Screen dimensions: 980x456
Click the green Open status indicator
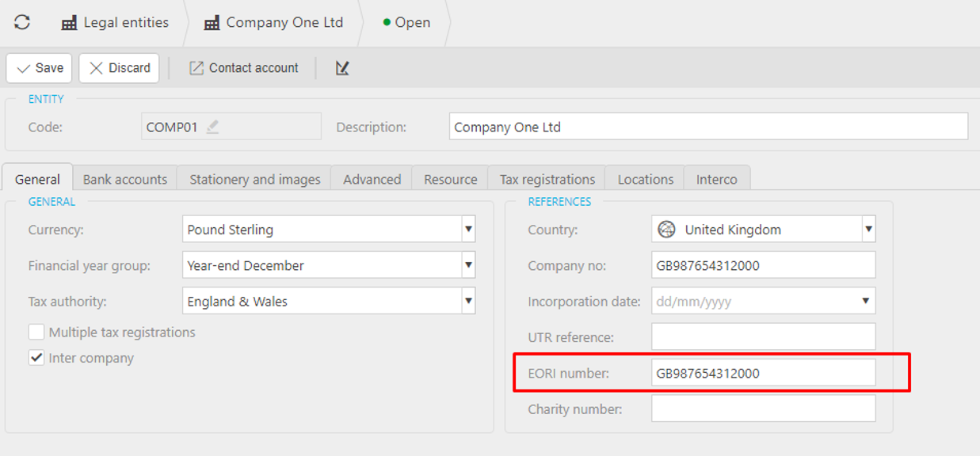click(387, 22)
